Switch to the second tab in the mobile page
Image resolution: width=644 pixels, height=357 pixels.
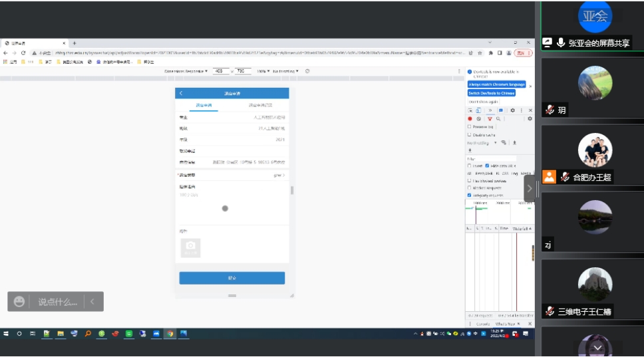point(260,105)
